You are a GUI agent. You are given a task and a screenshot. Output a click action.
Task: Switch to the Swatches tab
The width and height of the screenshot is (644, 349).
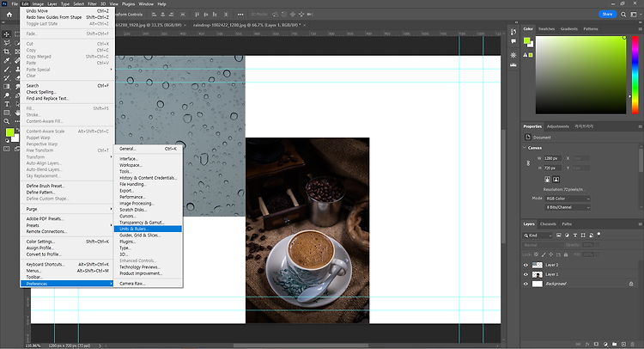(x=546, y=28)
